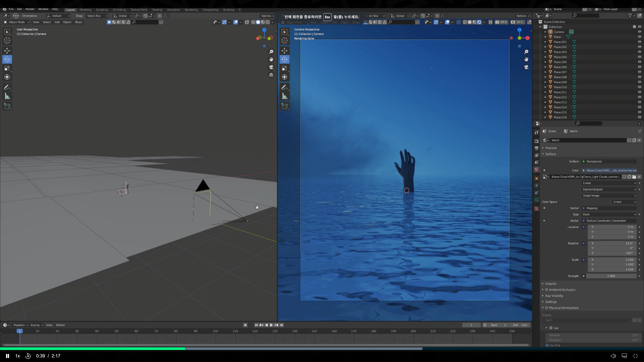Open the World properties tab icon
Viewport: 644px width, 362px height.
point(536,170)
